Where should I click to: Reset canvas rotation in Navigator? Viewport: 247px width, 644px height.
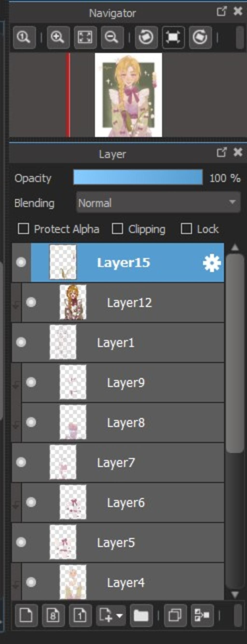click(x=173, y=37)
